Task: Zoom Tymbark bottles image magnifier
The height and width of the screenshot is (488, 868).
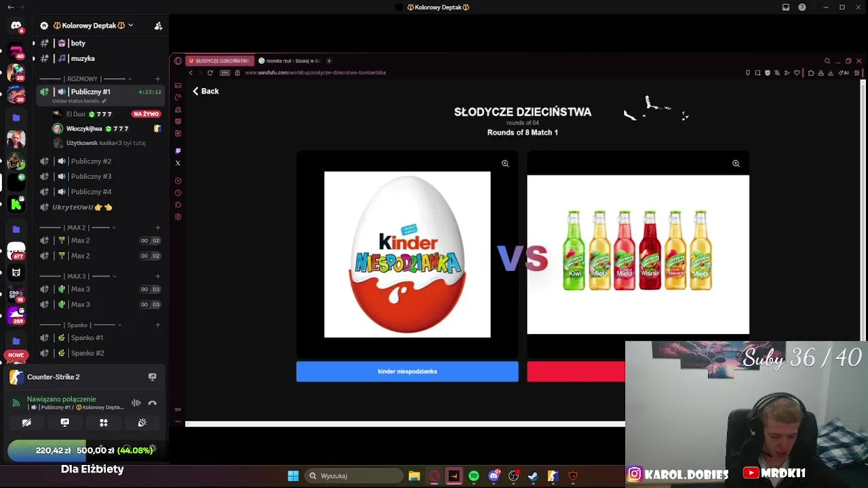Action: click(736, 163)
